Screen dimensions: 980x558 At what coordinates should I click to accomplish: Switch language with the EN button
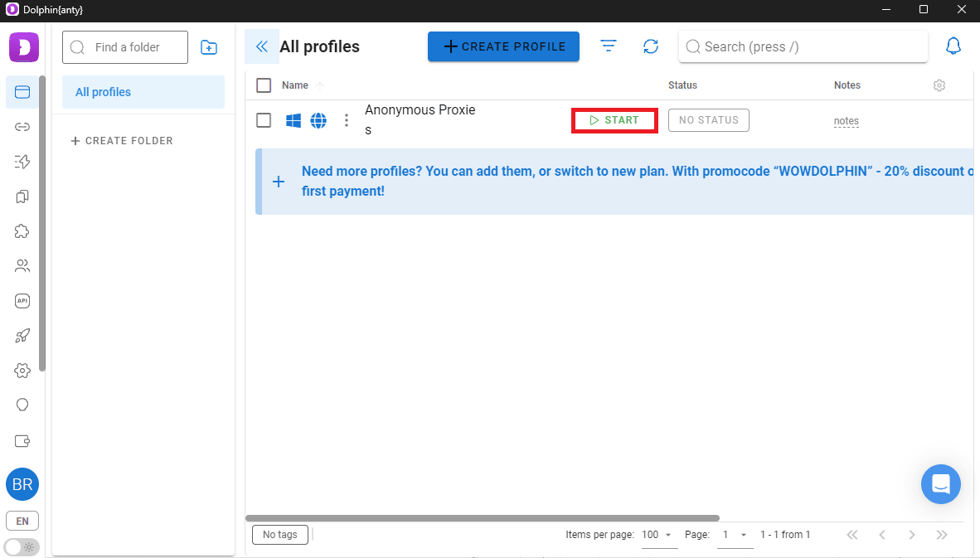click(22, 522)
